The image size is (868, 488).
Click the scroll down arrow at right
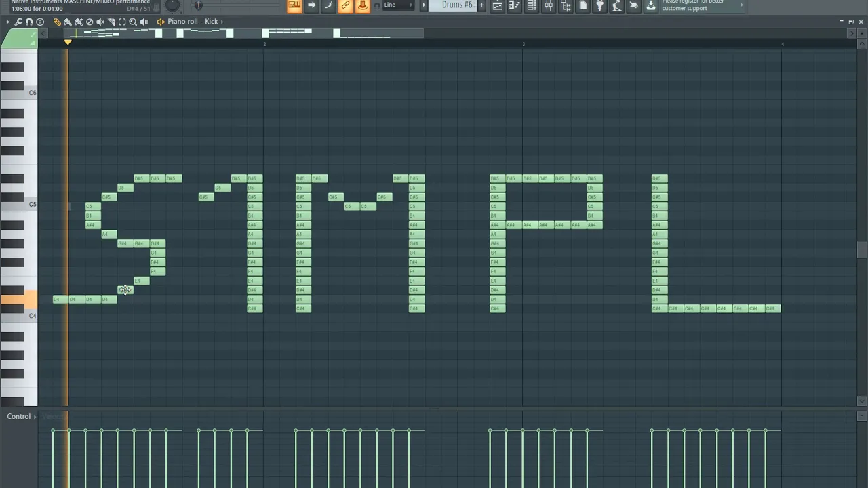click(862, 401)
